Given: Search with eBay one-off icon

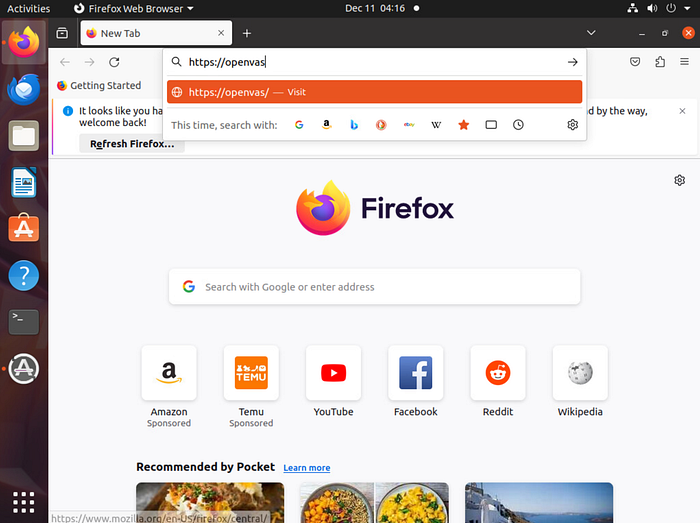Looking at the screenshot, I should click(409, 125).
